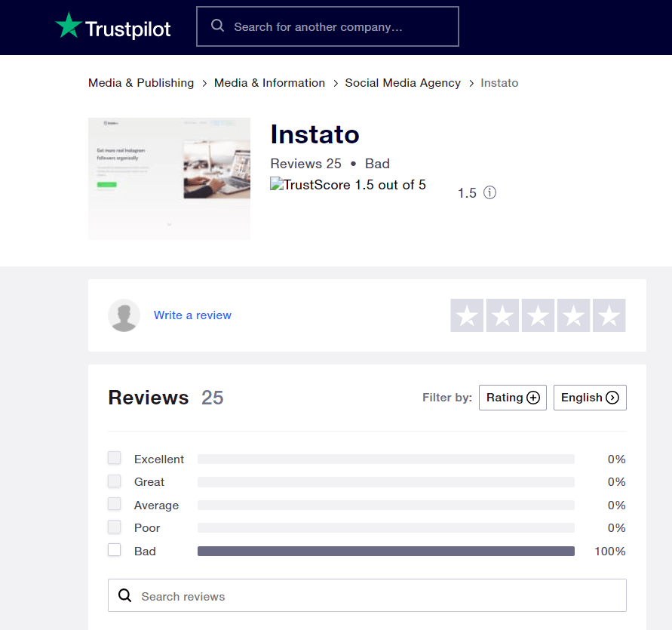The height and width of the screenshot is (630, 672).
Task: Click the Trustpilot logo
Action: click(x=113, y=26)
